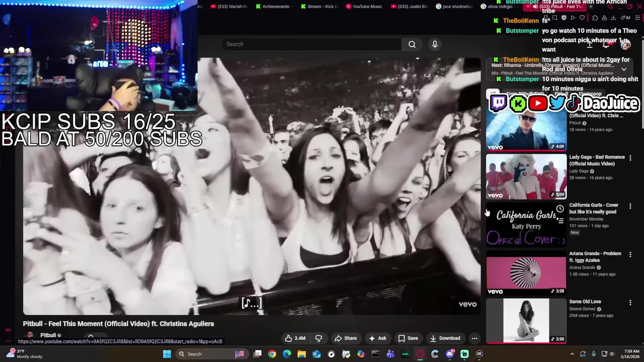Open 'Same Old Love' video title link
Screen dimensions: 644x362
click(x=585, y=302)
